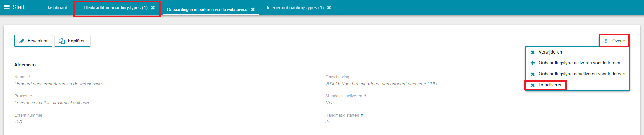Switch to the Inlener-onboardingstypes (1) tab

(295, 7)
